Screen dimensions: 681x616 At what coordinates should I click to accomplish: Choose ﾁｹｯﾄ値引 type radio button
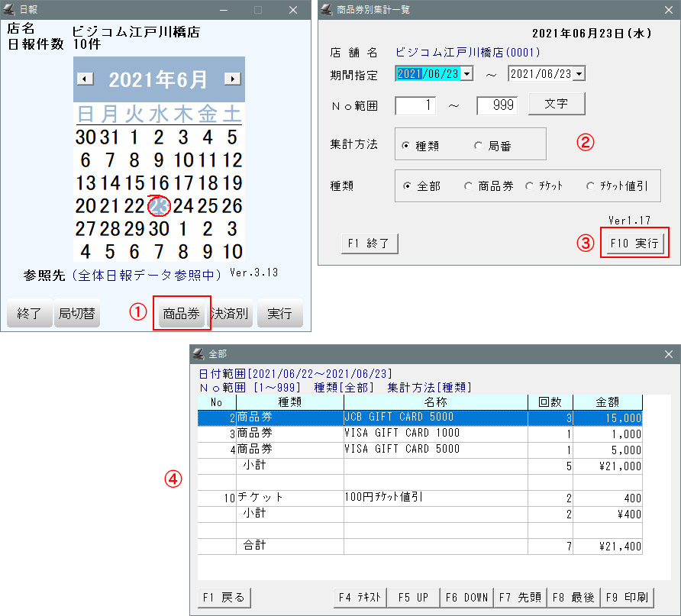click(590, 186)
